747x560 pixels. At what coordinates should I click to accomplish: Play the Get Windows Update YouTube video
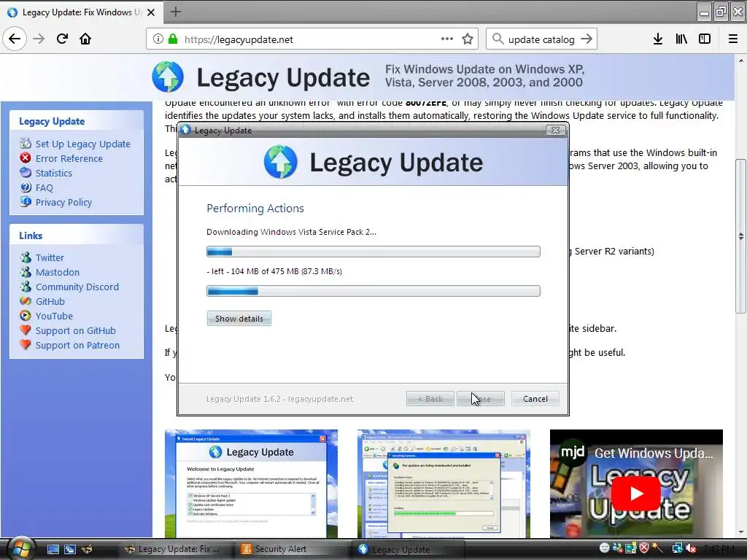click(636, 494)
